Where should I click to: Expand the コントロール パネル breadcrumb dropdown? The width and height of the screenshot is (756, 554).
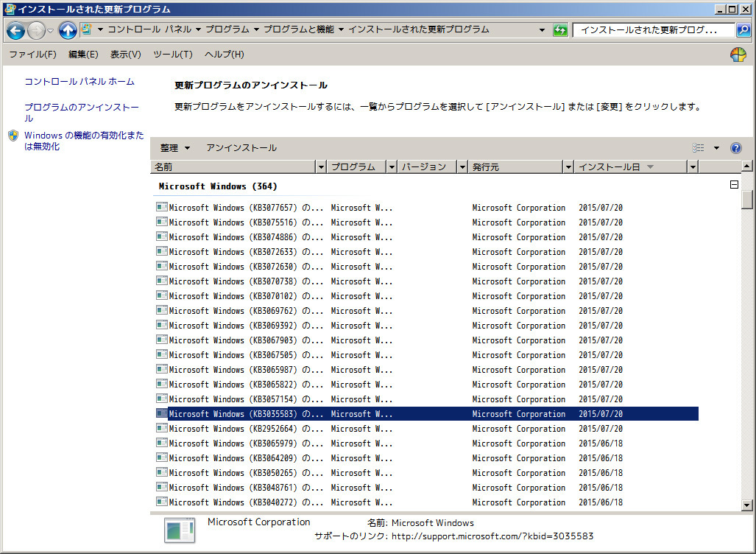198,29
